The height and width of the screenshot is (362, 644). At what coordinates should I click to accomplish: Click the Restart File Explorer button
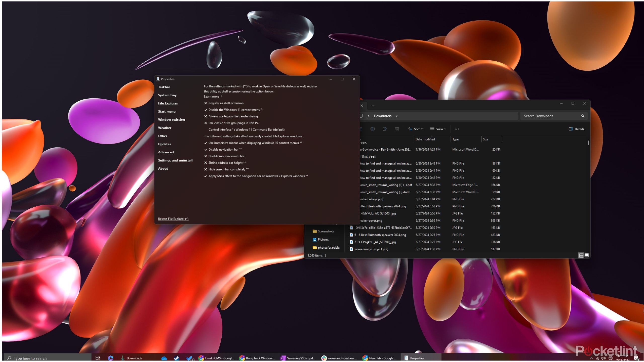[x=173, y=219]
